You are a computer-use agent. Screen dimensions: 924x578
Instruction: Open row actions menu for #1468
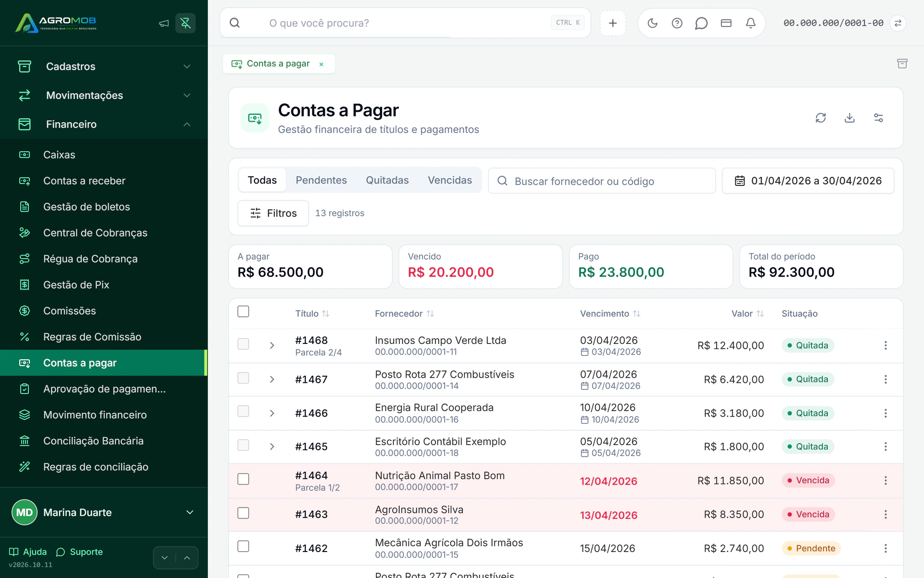pos(885,345)
